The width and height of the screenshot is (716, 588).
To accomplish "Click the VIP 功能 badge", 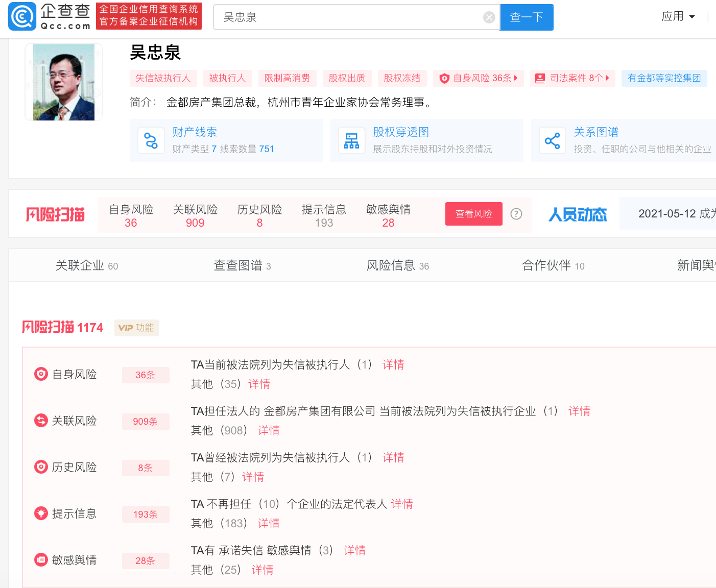I will tap(136, 328).
